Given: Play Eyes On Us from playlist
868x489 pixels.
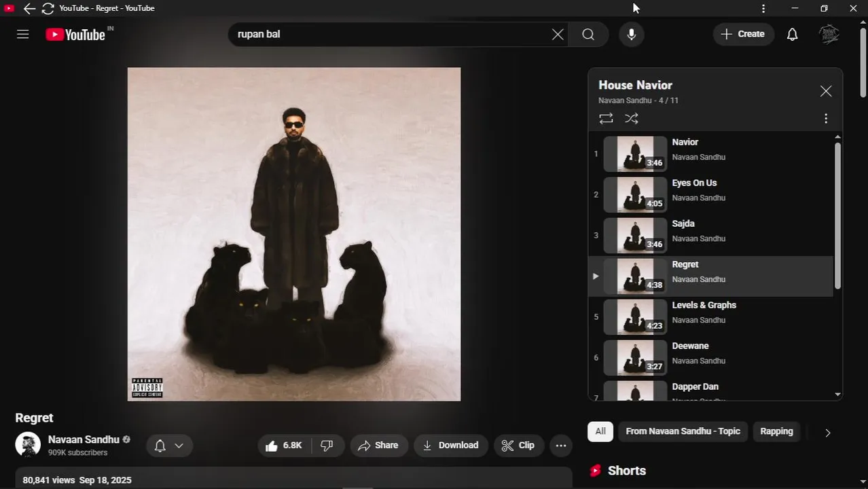Looking at the screenshot, I should point(710,195).
